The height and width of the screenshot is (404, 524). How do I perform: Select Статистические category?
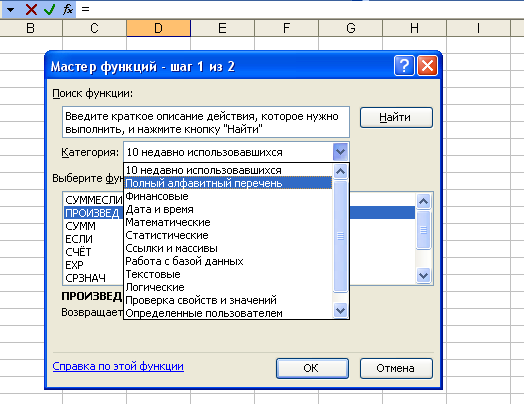[228, 235]
